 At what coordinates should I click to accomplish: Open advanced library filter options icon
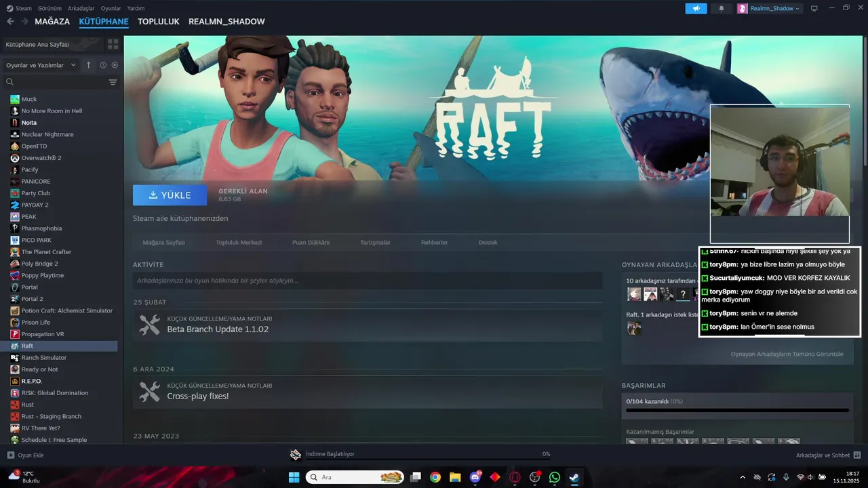113,82
